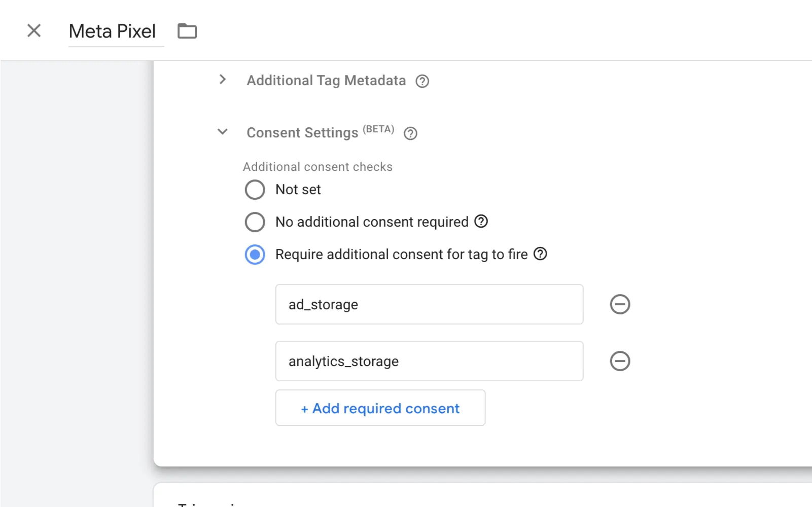Open help for No additional consent required
This screenshot has height=507, width=812.
tap(481, 222)
